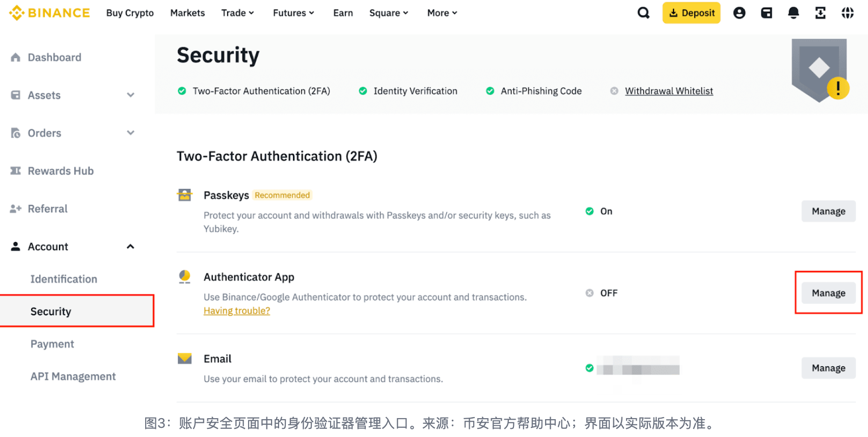Click the blurred email address

point(638,366)
